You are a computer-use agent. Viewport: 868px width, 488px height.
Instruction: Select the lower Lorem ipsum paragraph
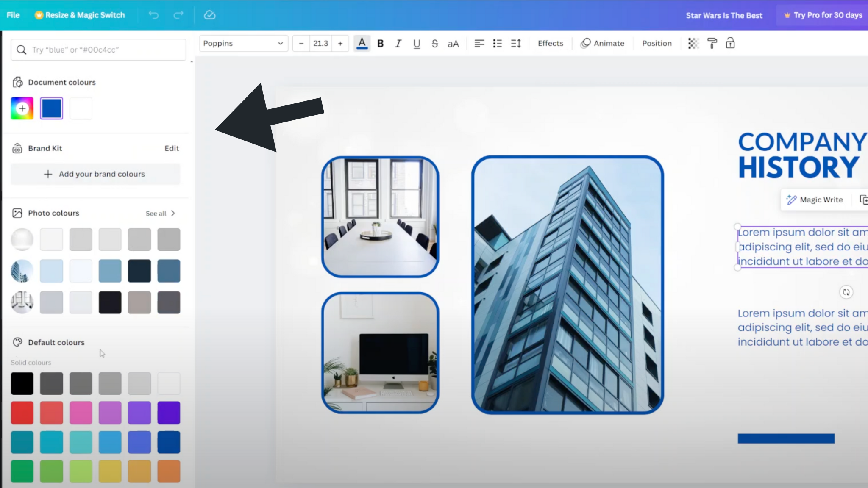click(803, 328)
